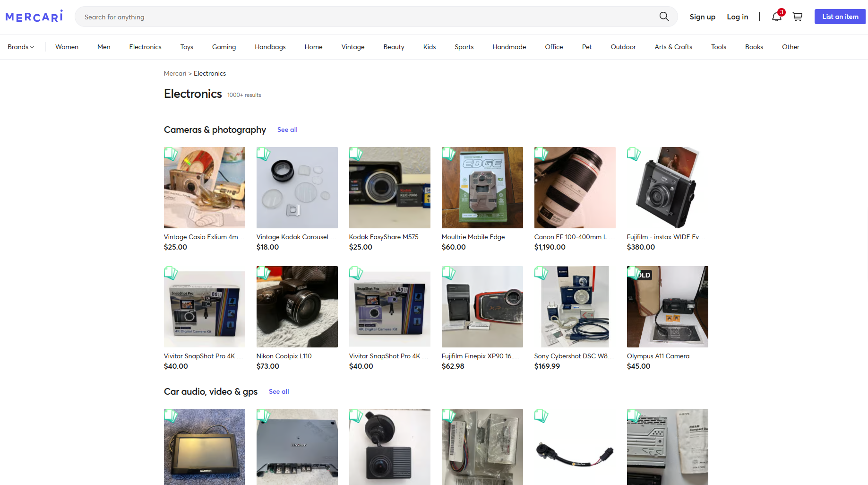Open the Men category
Image resolution: width=868 pixels, height=485 pixels.
tap(103, 47)
